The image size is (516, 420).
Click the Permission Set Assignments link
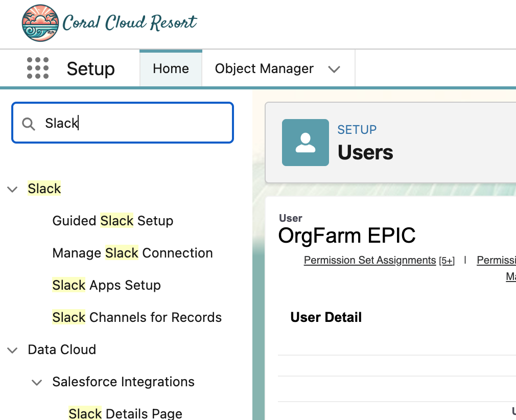tap(369, 261)
